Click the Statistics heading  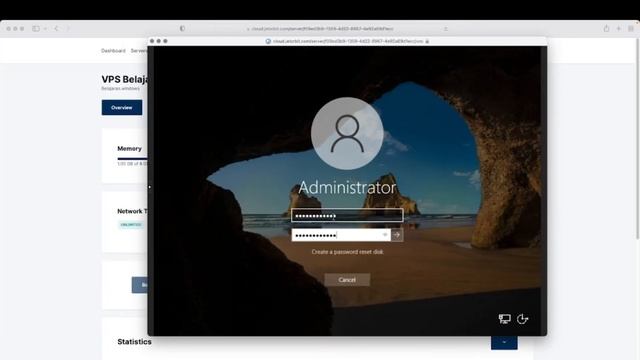[x=134, y=342]
